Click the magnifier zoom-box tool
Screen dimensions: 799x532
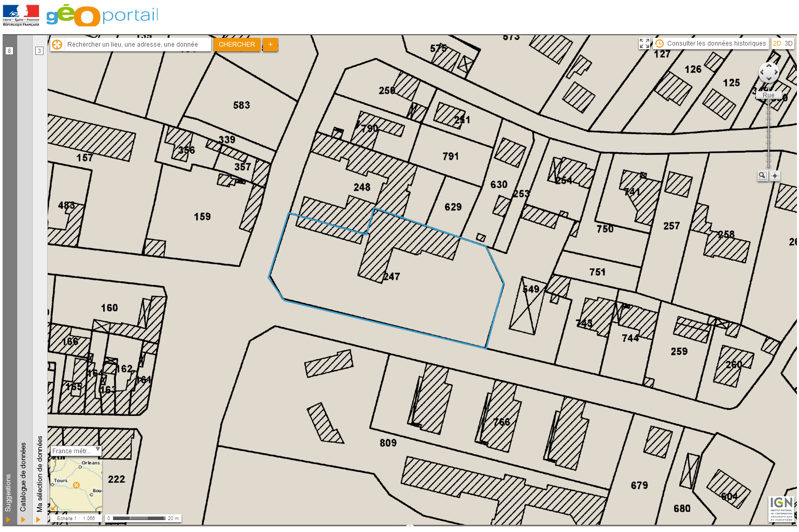pos(762,176)
